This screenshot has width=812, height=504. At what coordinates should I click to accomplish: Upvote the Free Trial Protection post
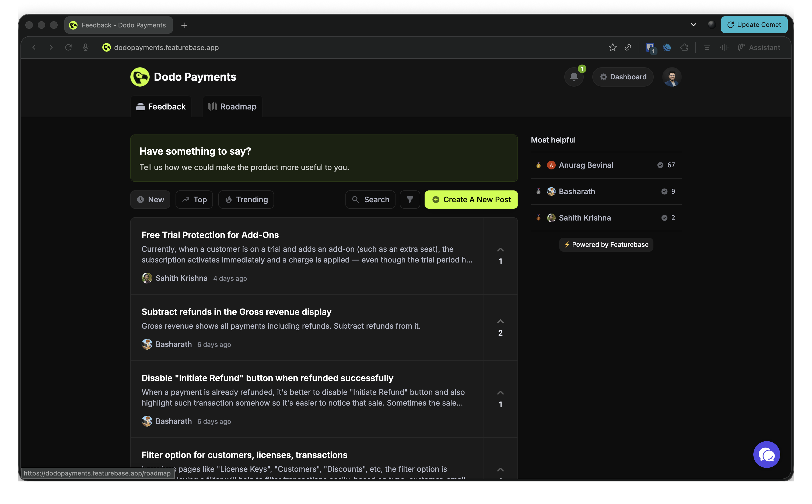click(500, 250)
